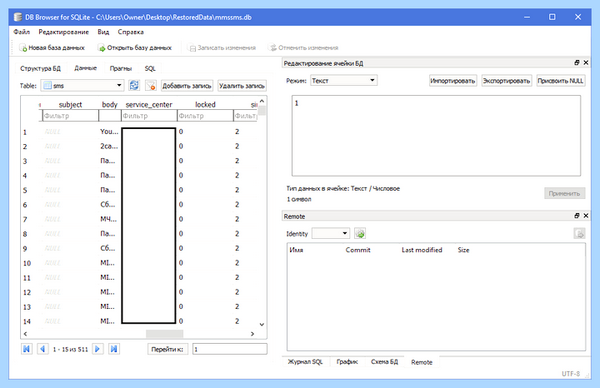
Task: Open the Identity dropdown in the Remote panel
Action: click(x=331, y=233)
